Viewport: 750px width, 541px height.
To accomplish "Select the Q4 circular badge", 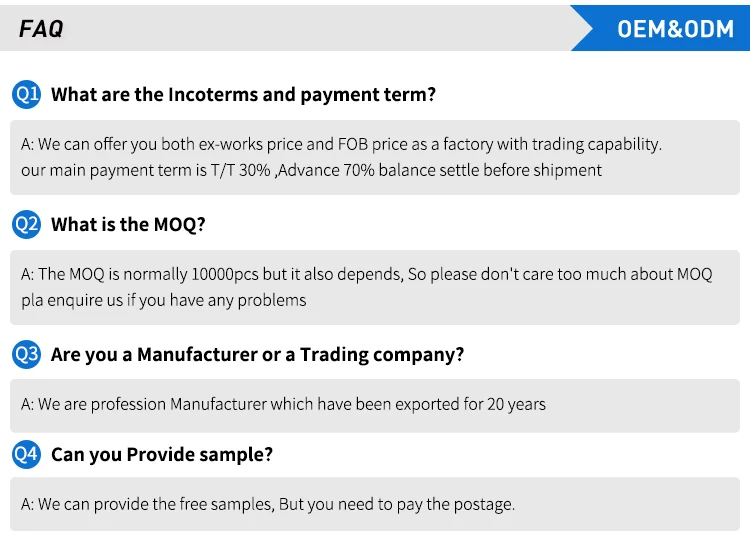I will coord(26,454).
